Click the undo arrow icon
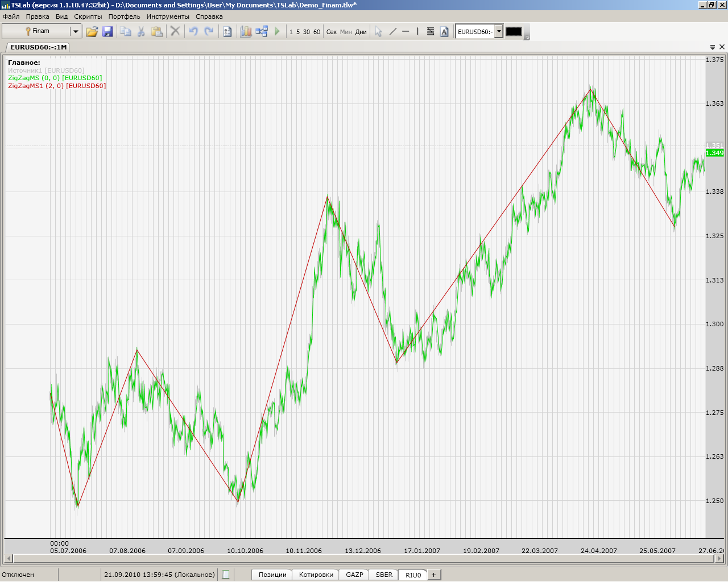The height and width of the screenshot is (582, 728). click(193, 32)
